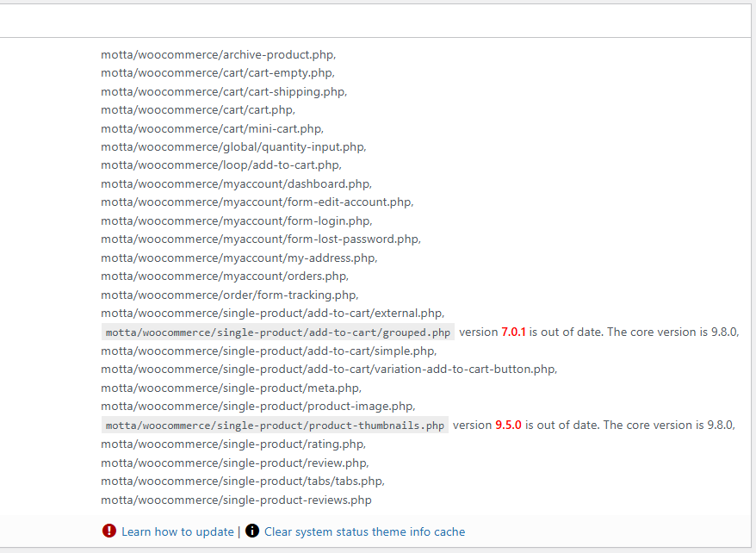The image size is (756, 553).
Task: Click motta/woocommerce/archive-product.php entry
Action: 219,55
